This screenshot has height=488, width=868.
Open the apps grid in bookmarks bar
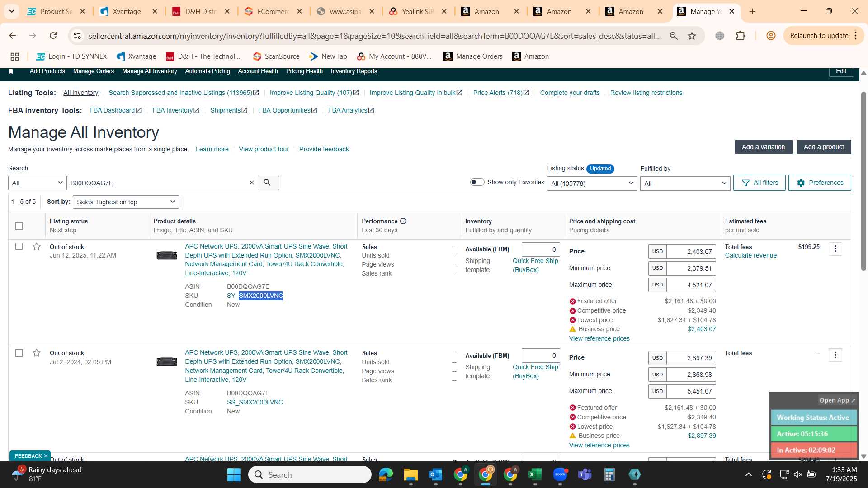point(14,56)
